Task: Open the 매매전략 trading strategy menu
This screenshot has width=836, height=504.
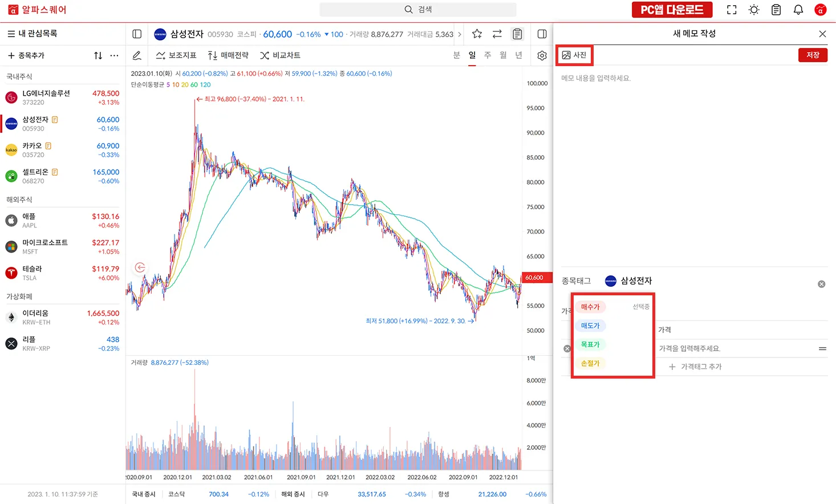Action: click(228, 55)
